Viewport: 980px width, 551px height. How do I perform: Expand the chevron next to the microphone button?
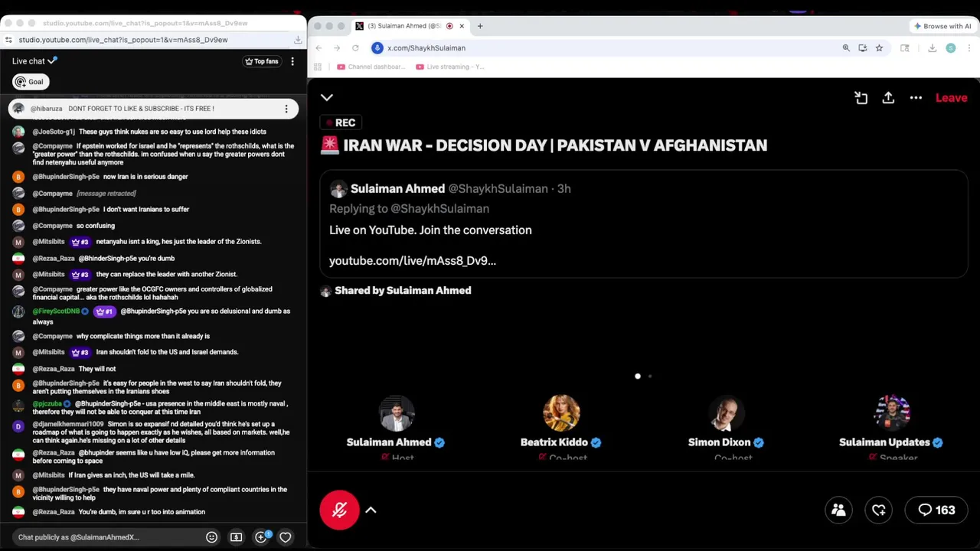coord(371,510)
